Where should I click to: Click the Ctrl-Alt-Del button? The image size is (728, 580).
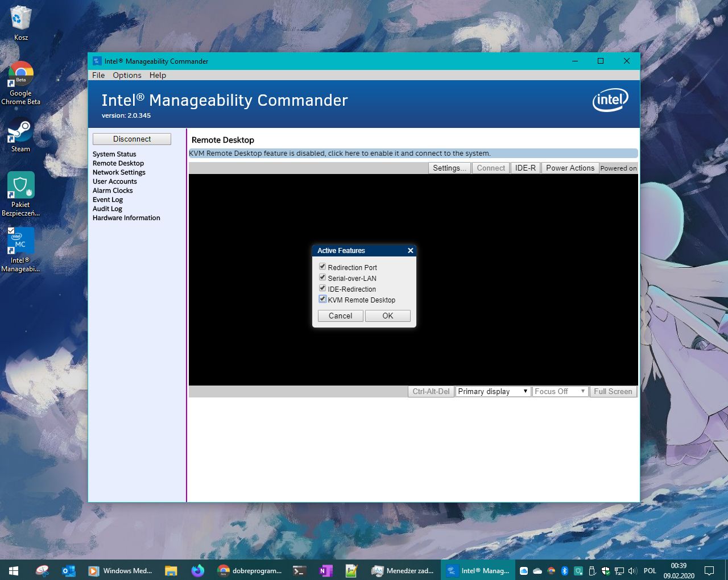pyautogui.click(x=431, y=391)
